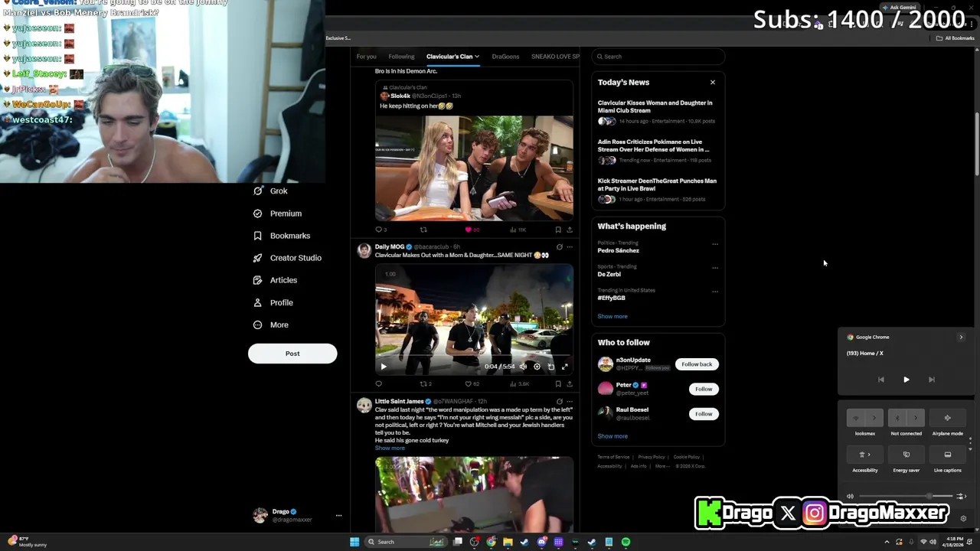Open account switcher menu for Drago
The image size is (980, 551).
(338, 516)
